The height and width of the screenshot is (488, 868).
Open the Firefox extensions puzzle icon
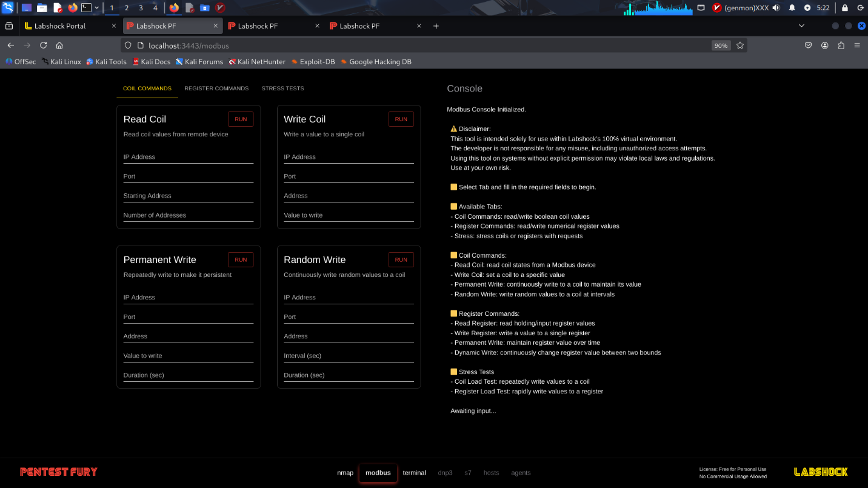tap(841, 45)
